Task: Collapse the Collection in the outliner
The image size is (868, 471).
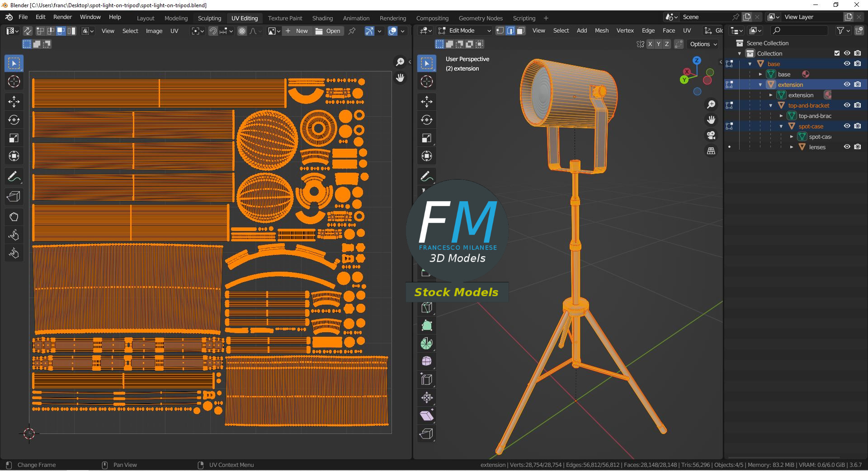Action: [740, 53]
